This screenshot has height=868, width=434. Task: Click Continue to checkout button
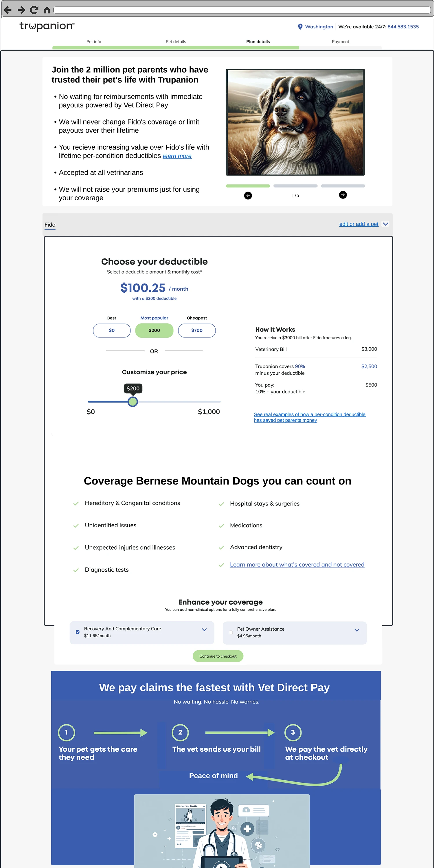(x=218, y=656)
